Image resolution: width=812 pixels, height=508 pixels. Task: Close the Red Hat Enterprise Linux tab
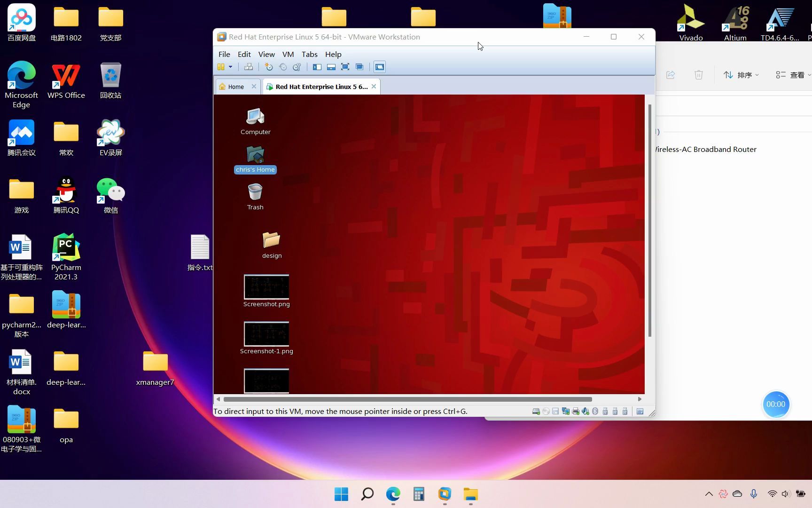[374, 87]
